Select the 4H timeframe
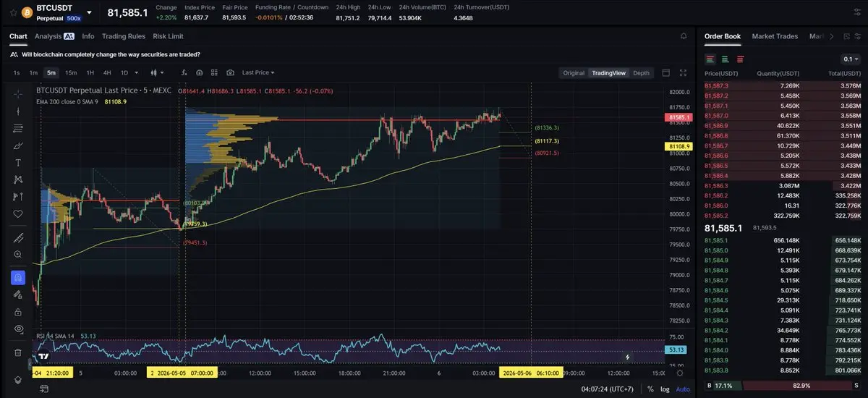The height and width of the screenshot is (398, 868). [x=107, y=72]
